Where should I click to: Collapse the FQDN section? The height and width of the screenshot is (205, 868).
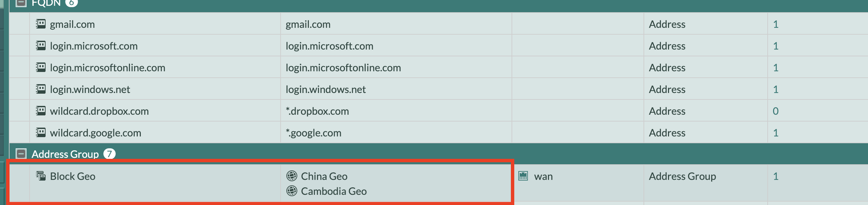point(21,3)
